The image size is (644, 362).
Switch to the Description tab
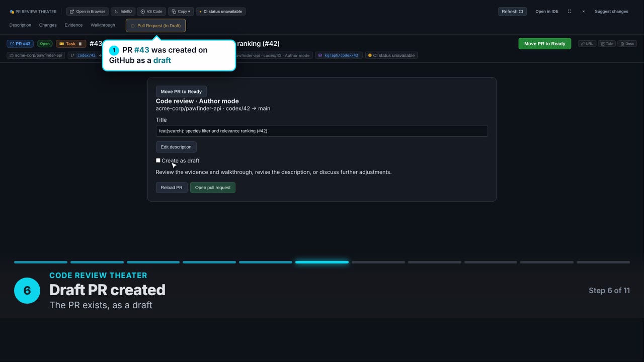click(20, 25)
